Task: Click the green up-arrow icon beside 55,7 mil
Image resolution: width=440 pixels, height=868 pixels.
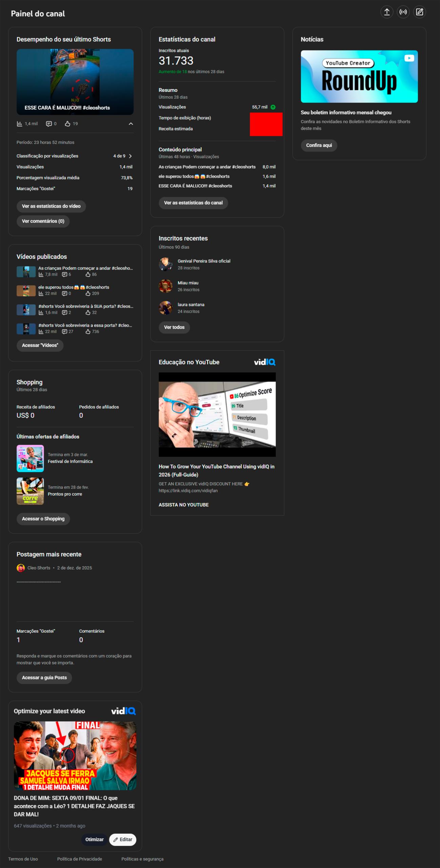Action: 273,107
